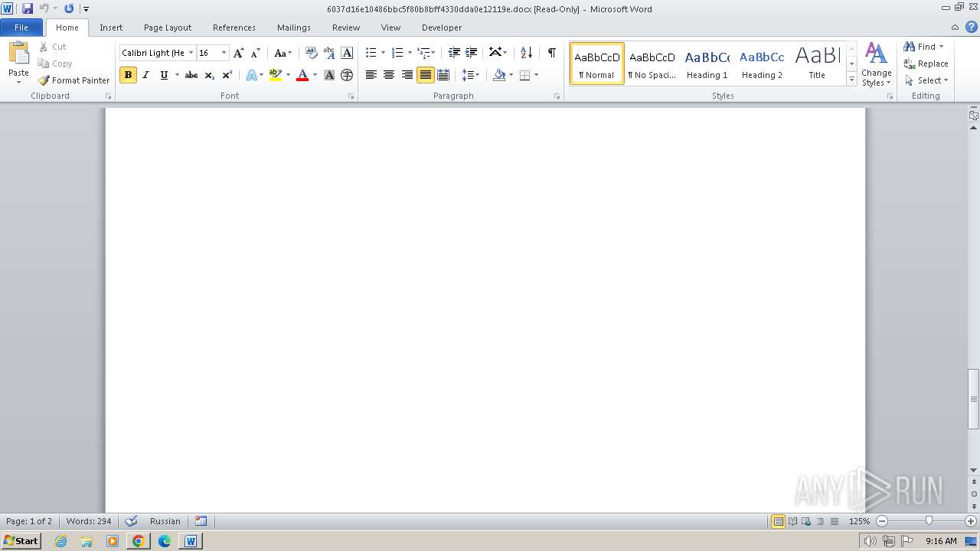
Task: Expand the Styles gallery More arrow
Action: coord(851,80)
